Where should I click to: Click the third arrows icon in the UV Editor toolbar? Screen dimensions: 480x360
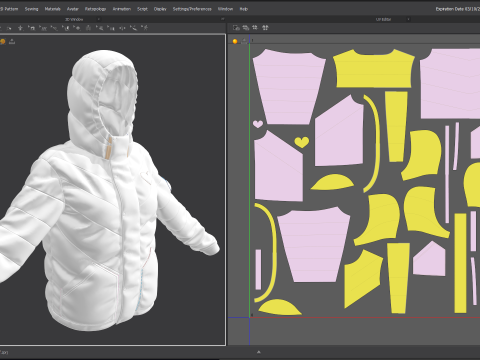[255, 28]
